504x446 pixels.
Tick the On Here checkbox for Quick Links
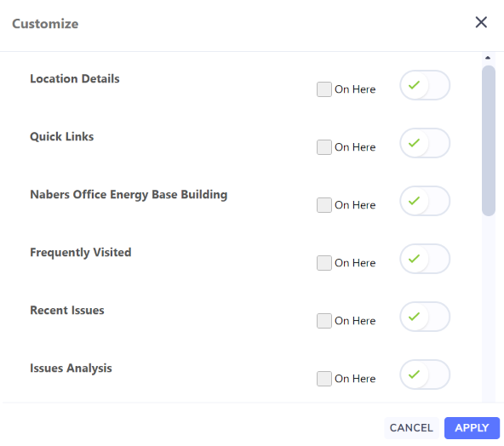[x=324, y=147]
